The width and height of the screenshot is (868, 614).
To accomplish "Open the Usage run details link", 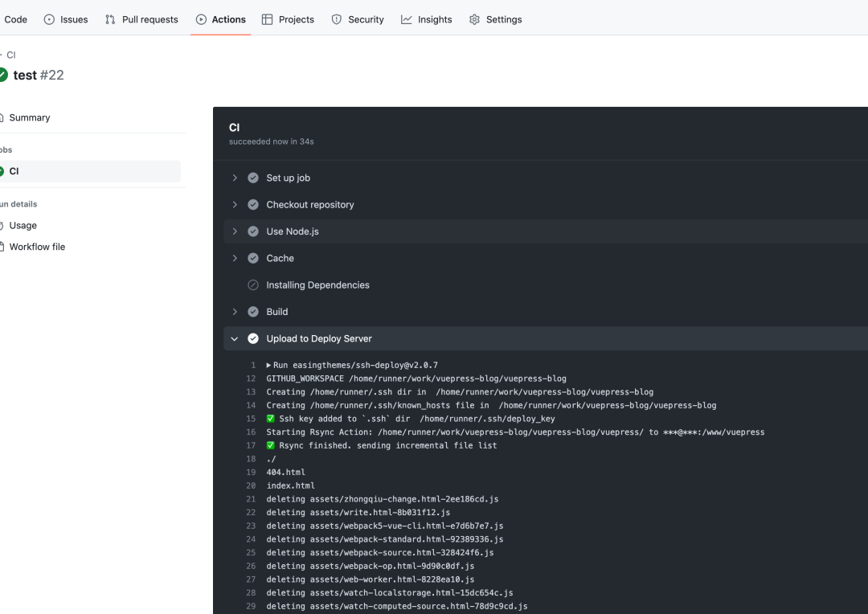I will point(23,226).
